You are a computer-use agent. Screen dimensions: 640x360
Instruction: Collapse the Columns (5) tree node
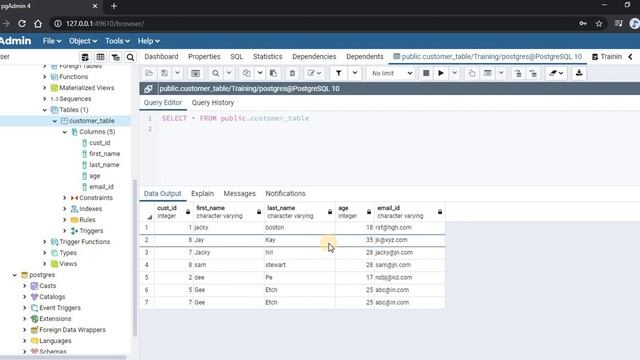click(x=64, y=132)
